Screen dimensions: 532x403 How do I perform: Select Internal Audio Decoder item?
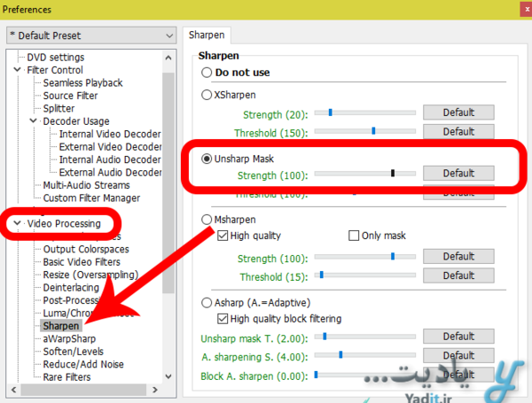pos(110,159)
